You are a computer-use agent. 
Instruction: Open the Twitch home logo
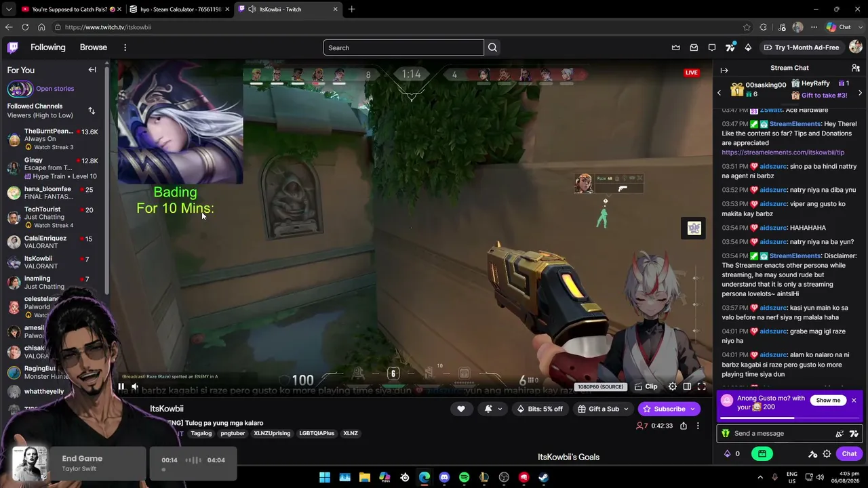click(x=13, y=47)
